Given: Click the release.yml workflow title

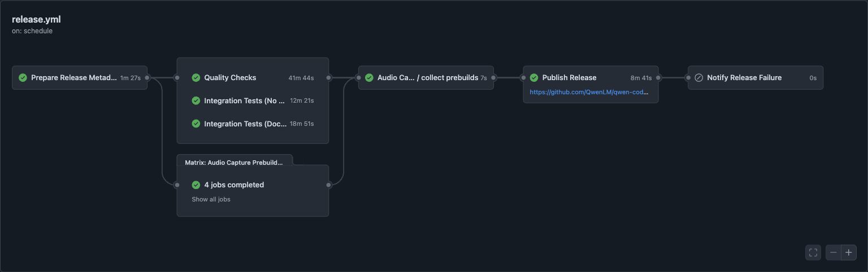Looking at the screenshot, I should [36, 20].
